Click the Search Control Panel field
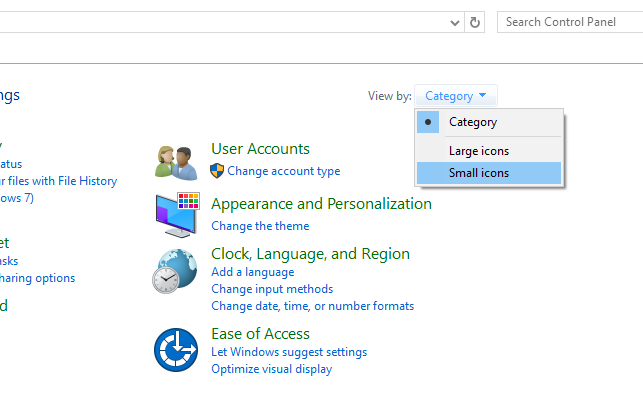 click(x=570, y=22)
